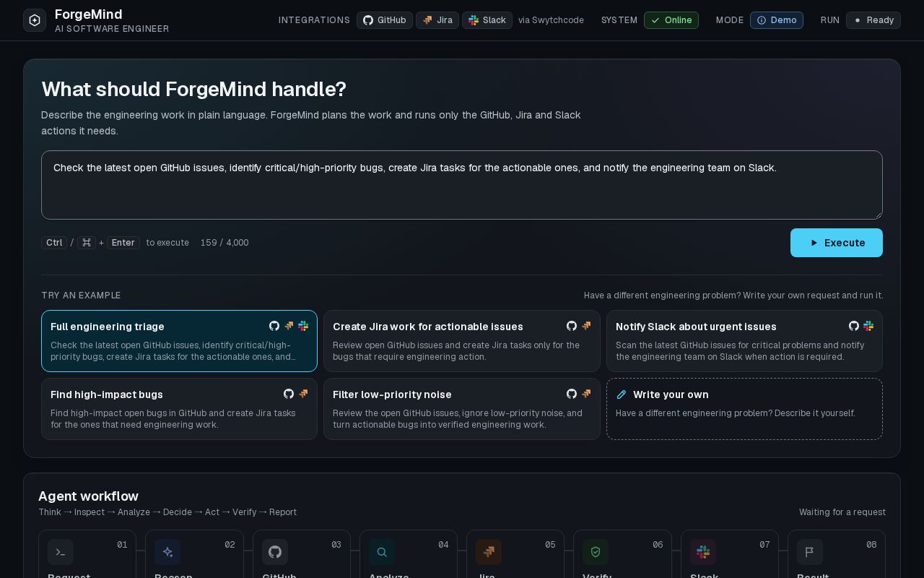Viewport: 924px width, 578px height.
Task: Click the Ctrl key hint
Action: pyautogui.click(x=54, y=243)
